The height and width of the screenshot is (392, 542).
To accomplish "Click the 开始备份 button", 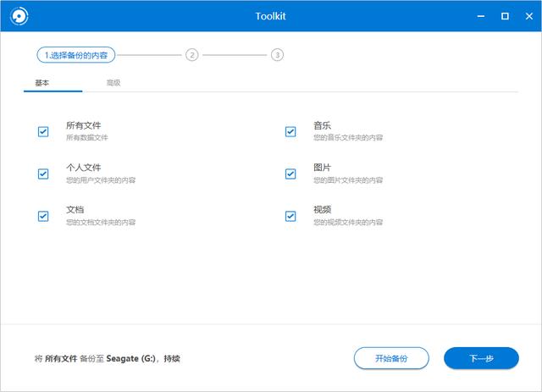I will pos(391,358).
